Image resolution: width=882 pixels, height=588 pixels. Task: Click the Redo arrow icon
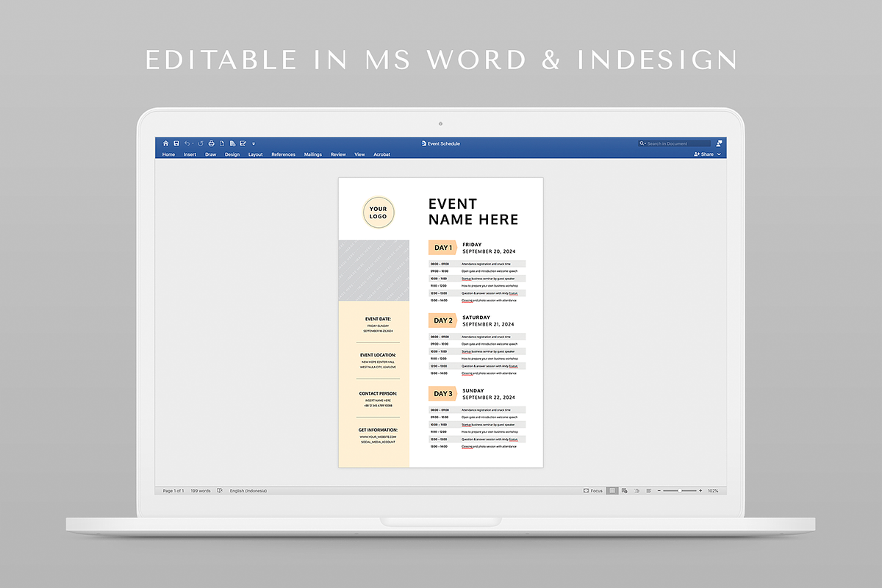[x=201, y=143]
